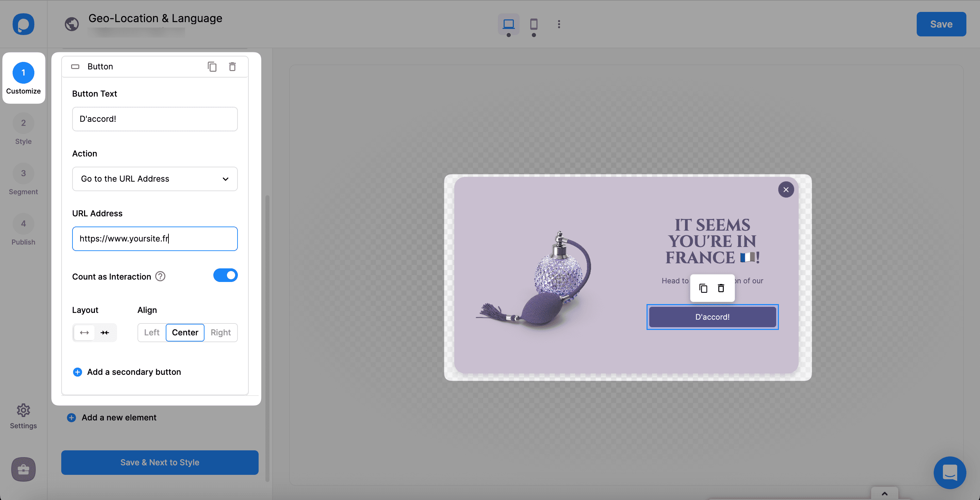Click trash icon in popup floating toolbar
This screenshot has height=500, width=980.
pyautogui.click(x=721, y=288)
